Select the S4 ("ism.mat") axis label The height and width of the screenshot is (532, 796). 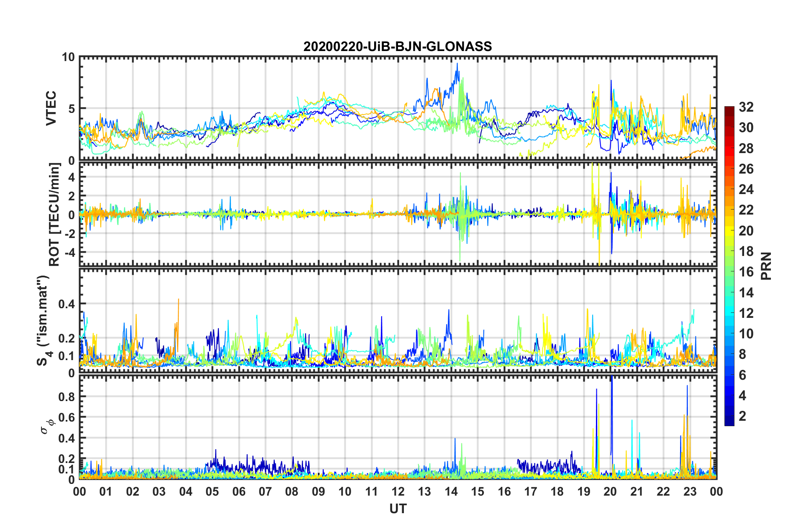[45, 320]
